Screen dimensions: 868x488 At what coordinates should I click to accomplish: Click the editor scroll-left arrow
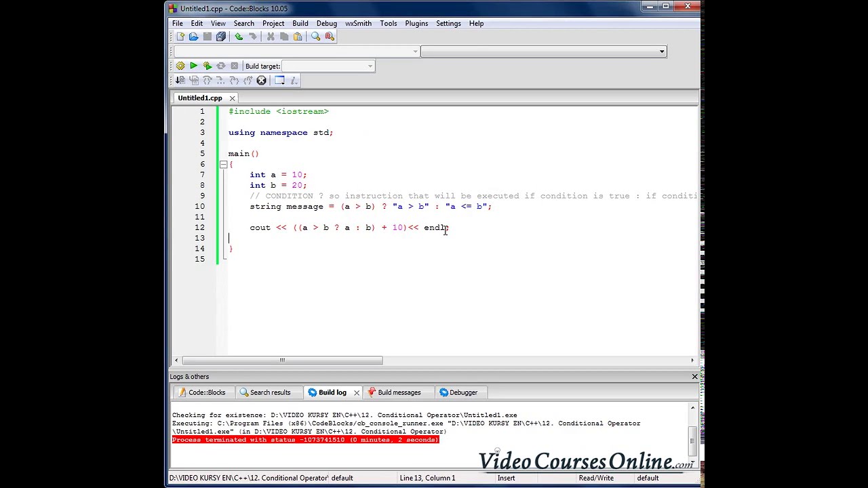point(176,361)
